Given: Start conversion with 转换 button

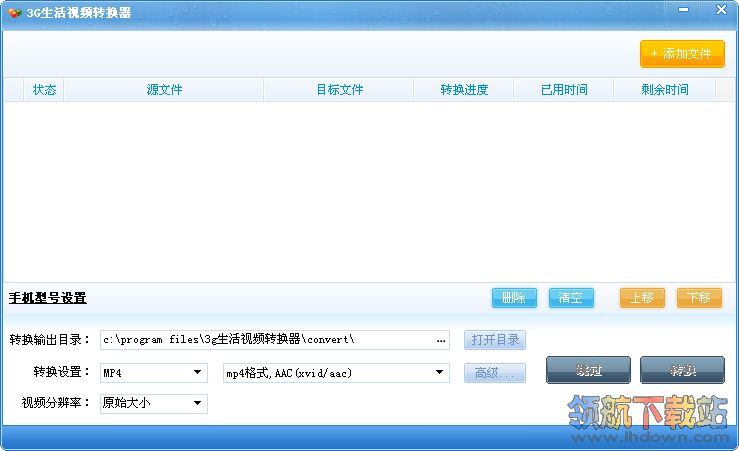Looking at the screenshot, I should 682,370.
